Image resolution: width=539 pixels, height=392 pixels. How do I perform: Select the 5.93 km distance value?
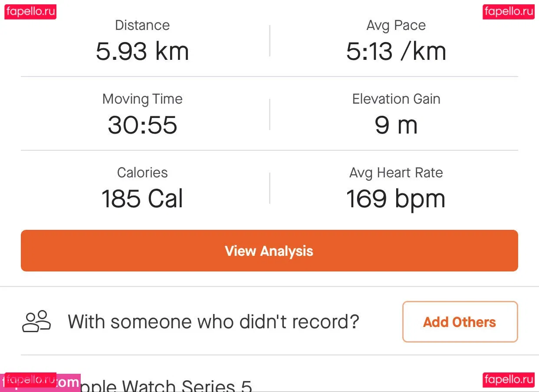(x=142, y=51)
